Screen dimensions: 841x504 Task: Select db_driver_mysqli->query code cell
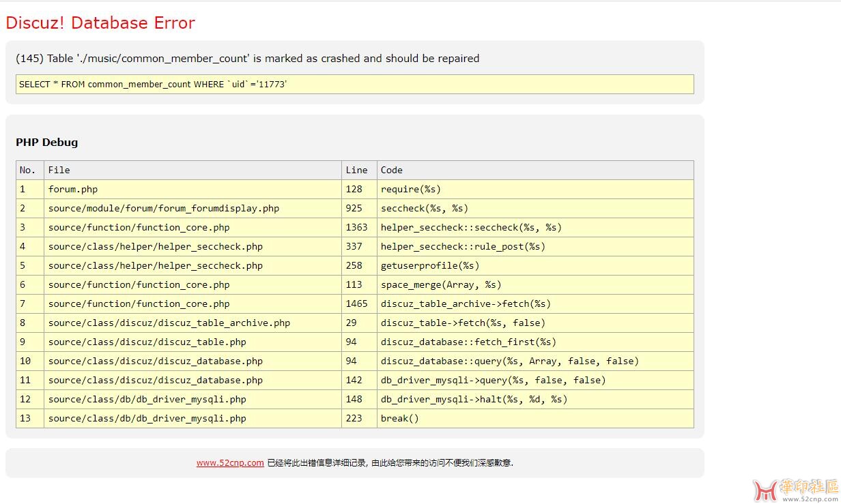[536, 380]
